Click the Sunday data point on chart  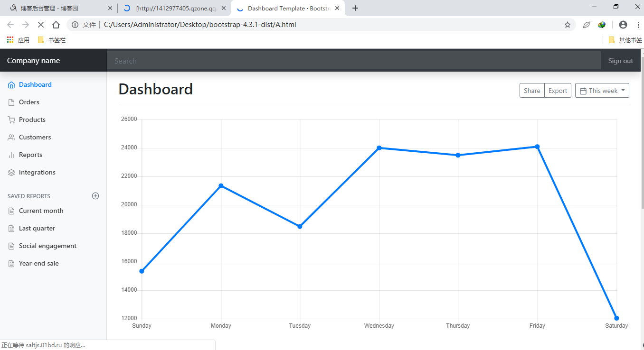coord(142,271)
